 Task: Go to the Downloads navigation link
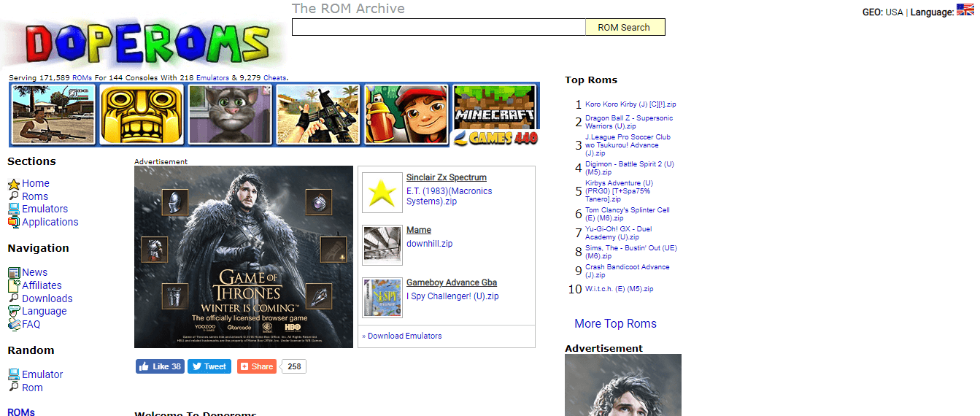47,298
